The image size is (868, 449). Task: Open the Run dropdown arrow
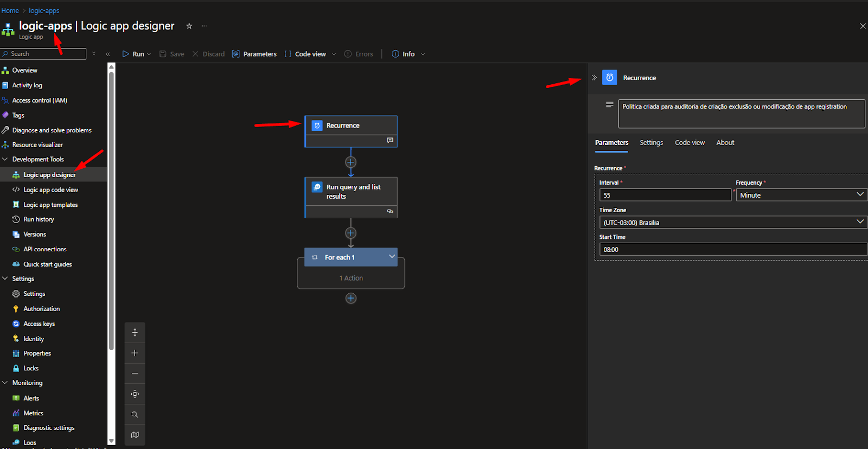[149, 54]
